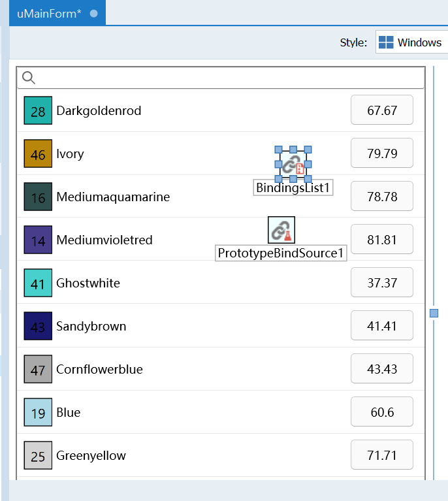
Task: Select the Mediumaquamarine list item text
Action: coord(113,197)
